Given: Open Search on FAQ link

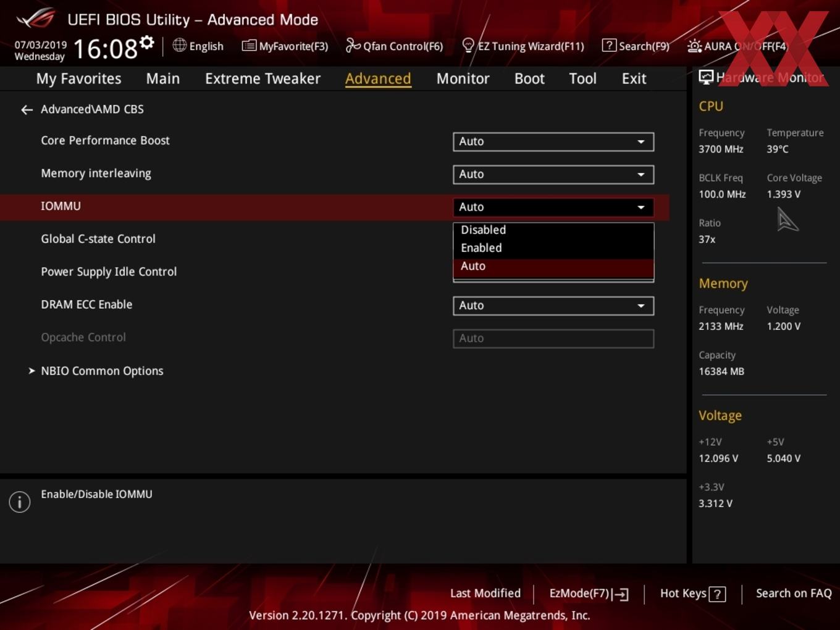Looking at the screenshot, I should (794, 594).
